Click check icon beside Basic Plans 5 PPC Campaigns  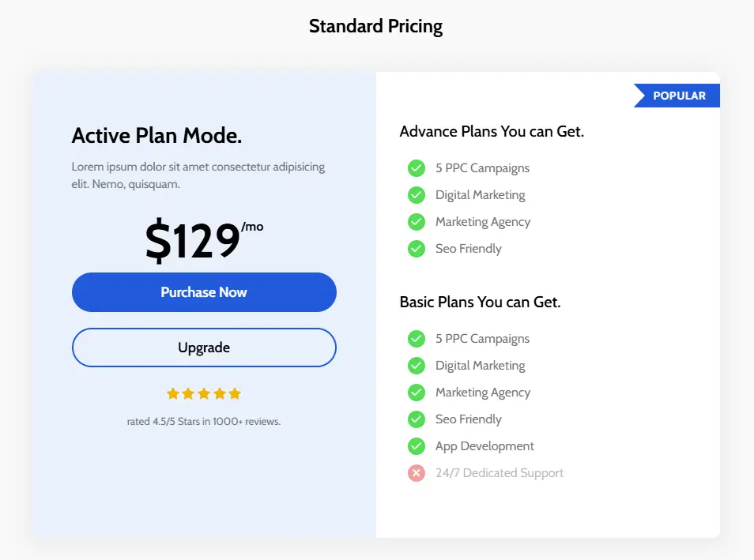[x=417, y=339]
